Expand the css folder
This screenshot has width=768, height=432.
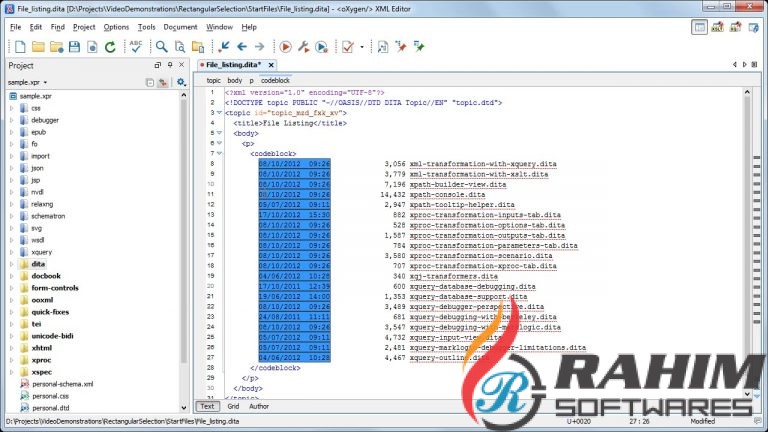pyautogui.click(x=12, y=108)
